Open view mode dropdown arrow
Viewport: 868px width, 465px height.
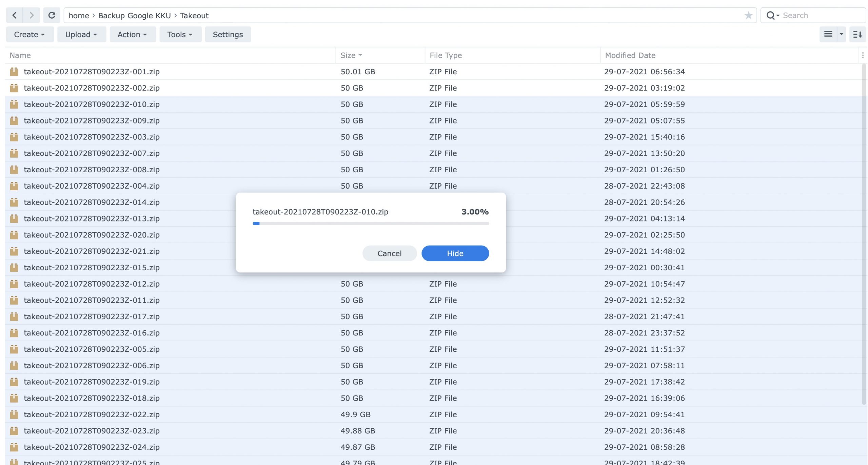click(x=841, y=34)
